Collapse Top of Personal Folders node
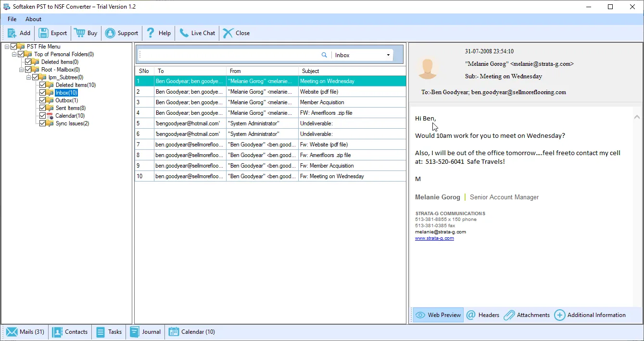This screenshot has width=644, height=341. pos(14,54)
